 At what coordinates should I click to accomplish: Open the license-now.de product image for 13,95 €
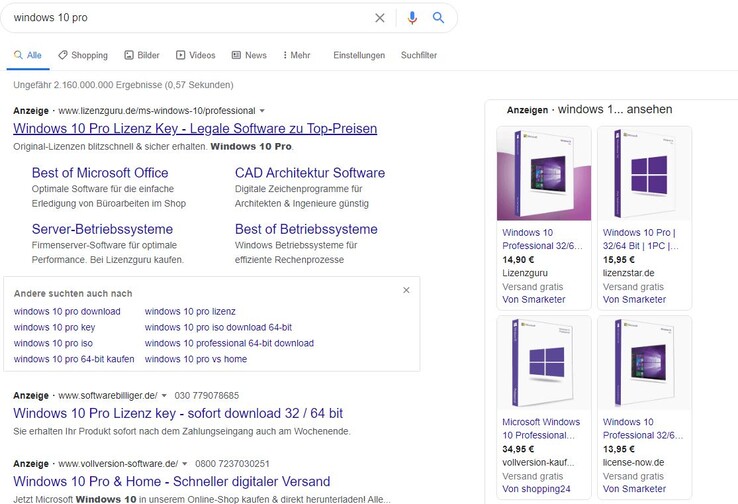click(644, 362)
